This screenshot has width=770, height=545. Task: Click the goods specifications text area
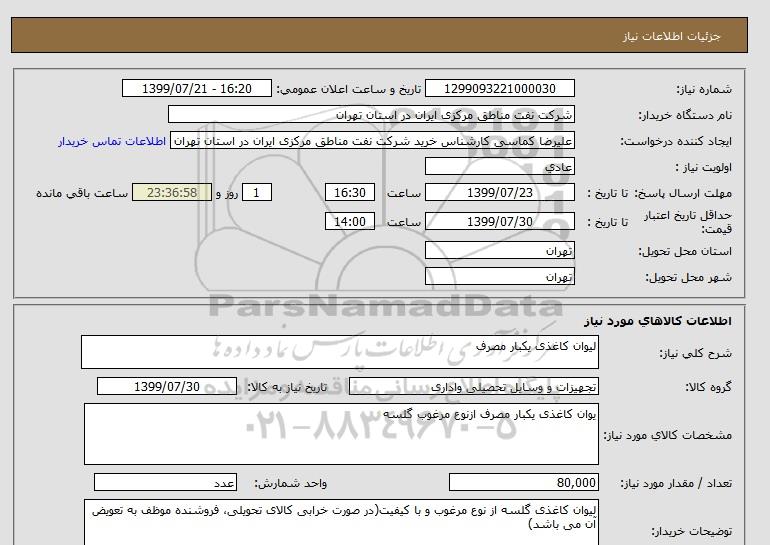coord(341,434)
